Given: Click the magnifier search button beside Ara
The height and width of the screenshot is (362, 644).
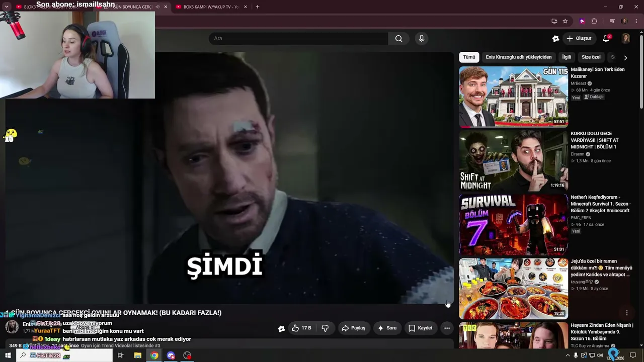Looking at the screenshot, I should 398,39.
